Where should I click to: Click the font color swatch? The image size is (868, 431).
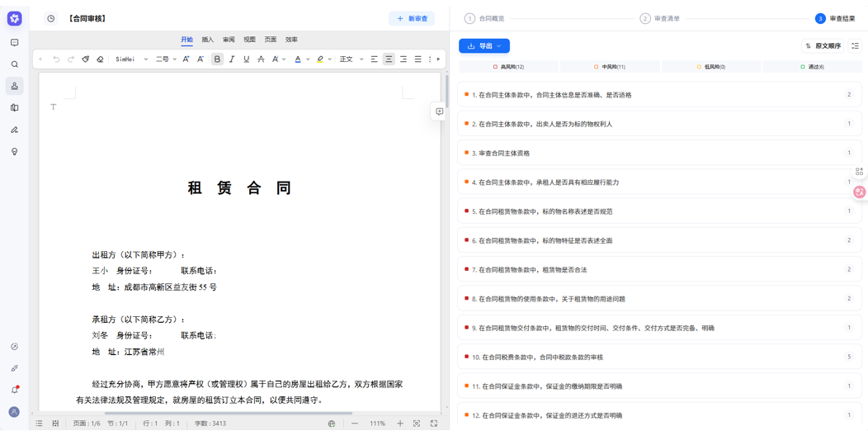tap(298, 59)
